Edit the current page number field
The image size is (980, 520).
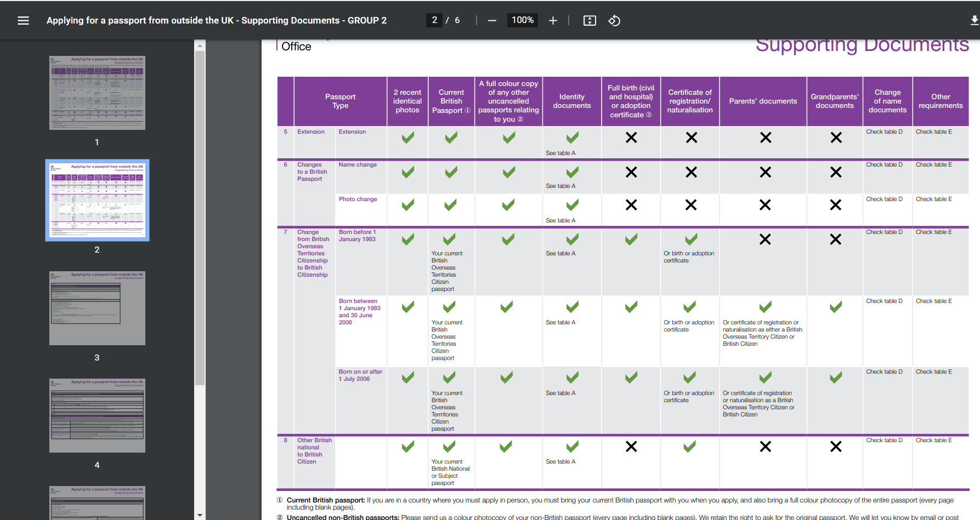(x=434, y=20)
